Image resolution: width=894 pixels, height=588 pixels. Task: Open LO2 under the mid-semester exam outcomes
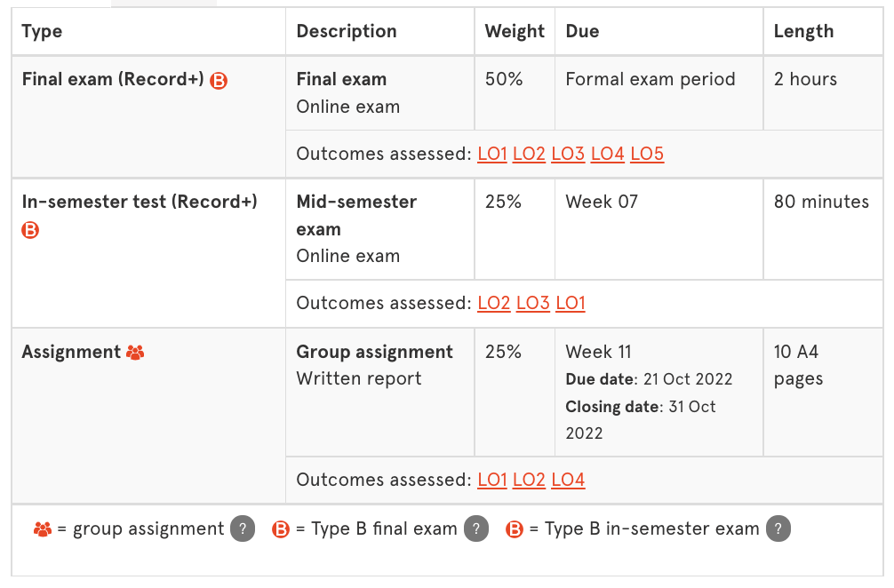[x=494, y=303]
